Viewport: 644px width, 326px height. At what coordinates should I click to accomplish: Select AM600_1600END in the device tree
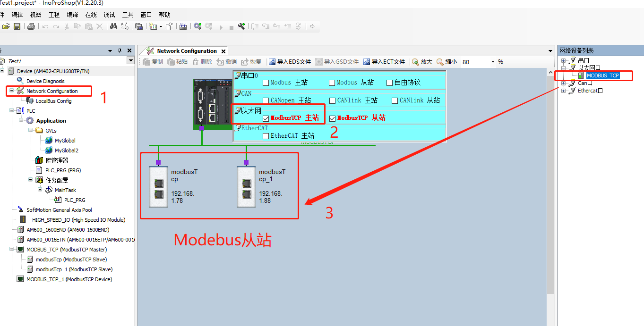tap(68, 230)
